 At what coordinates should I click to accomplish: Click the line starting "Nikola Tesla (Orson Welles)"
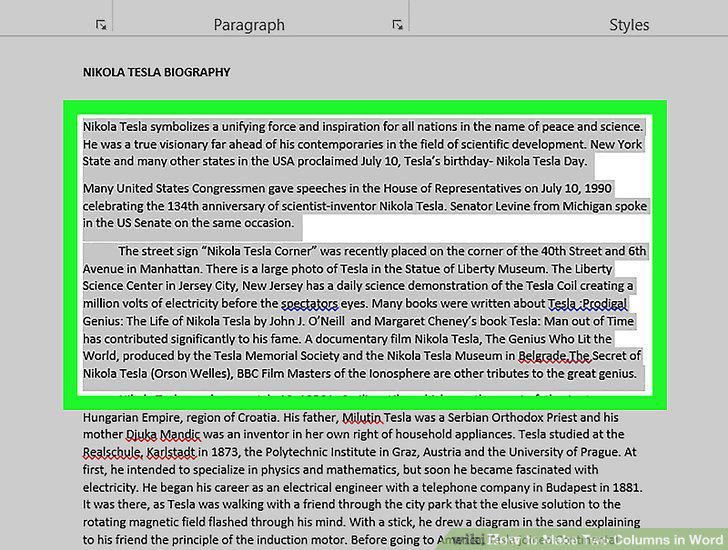pos(359,374)
